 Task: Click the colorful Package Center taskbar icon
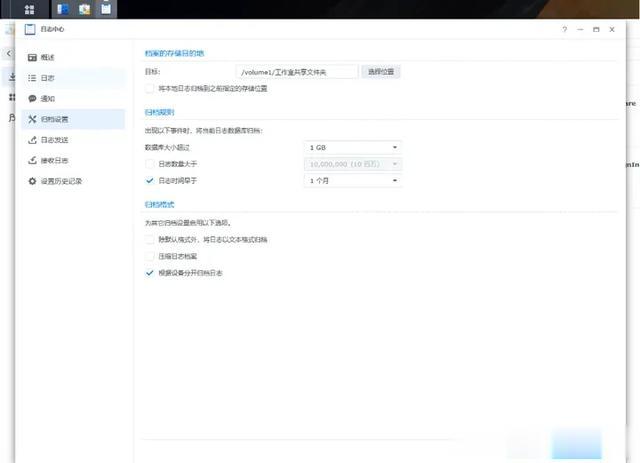tap(84, 9)
